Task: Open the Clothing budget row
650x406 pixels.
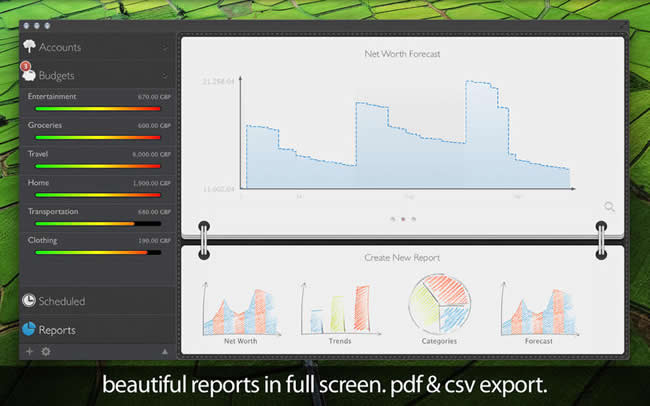Action: tap(97, 247)
